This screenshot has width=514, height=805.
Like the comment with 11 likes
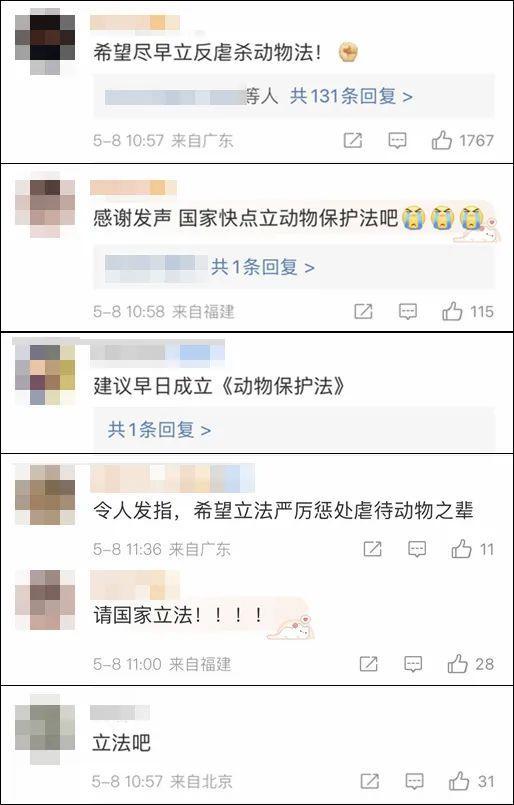(x=461, y=549)
